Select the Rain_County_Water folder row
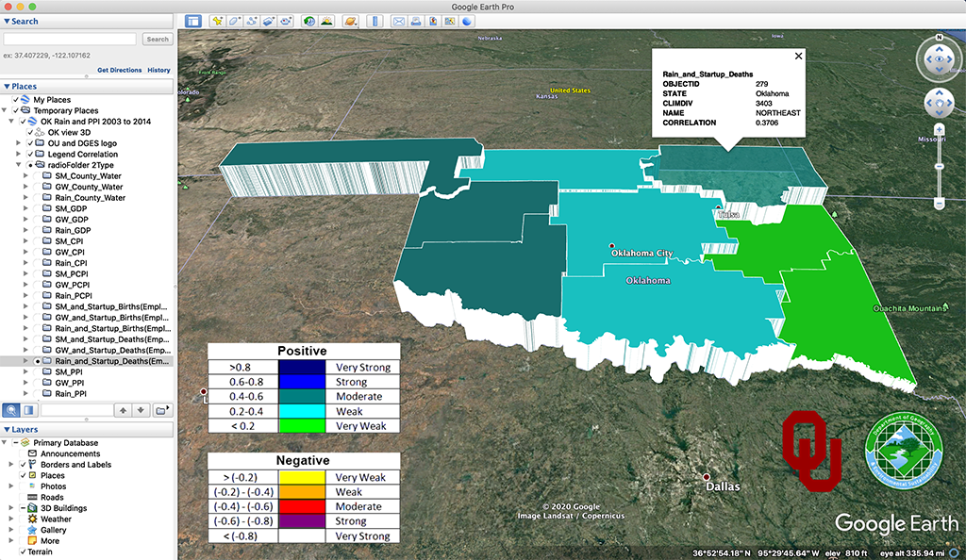 [90, 198]
